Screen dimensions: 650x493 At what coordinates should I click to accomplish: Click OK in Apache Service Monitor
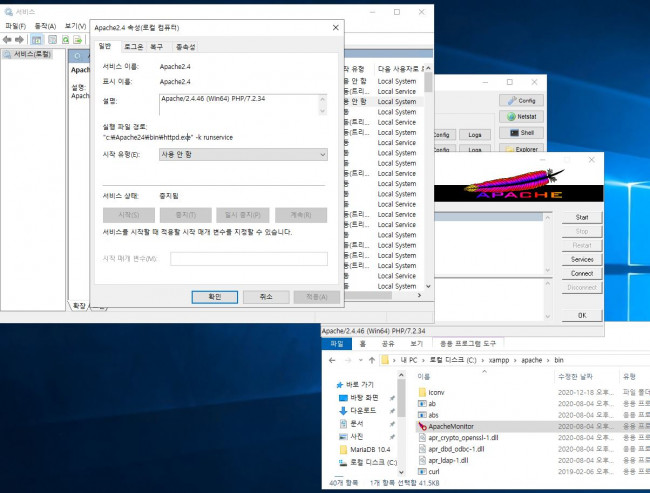coord(582,316)
